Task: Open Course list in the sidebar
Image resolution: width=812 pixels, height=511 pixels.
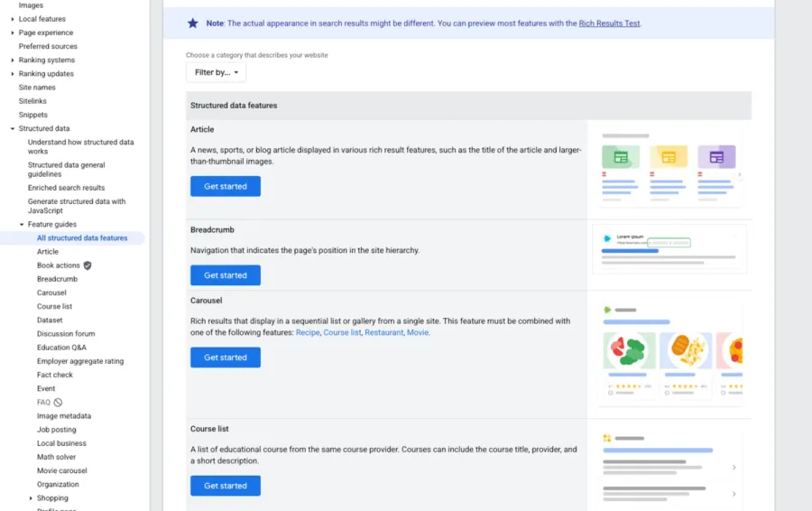Action: [54, 306]
